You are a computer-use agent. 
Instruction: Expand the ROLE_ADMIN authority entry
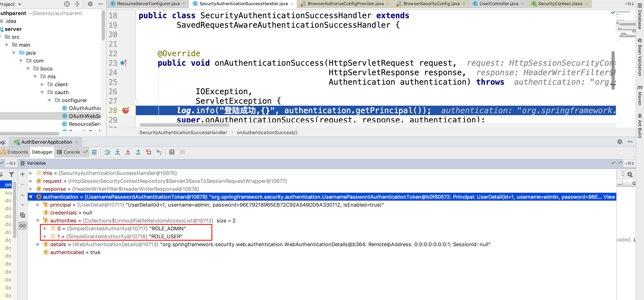45,229
